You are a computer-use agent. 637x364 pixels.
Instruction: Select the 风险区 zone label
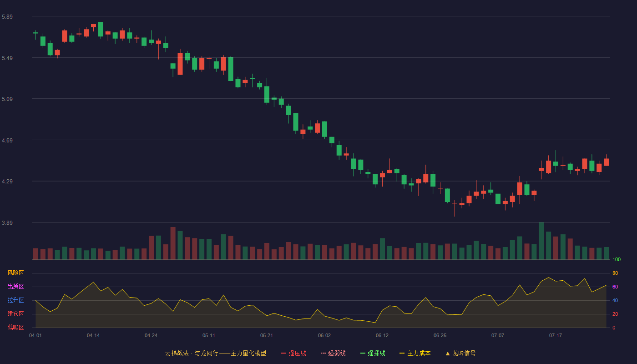(x=16, y=273)
